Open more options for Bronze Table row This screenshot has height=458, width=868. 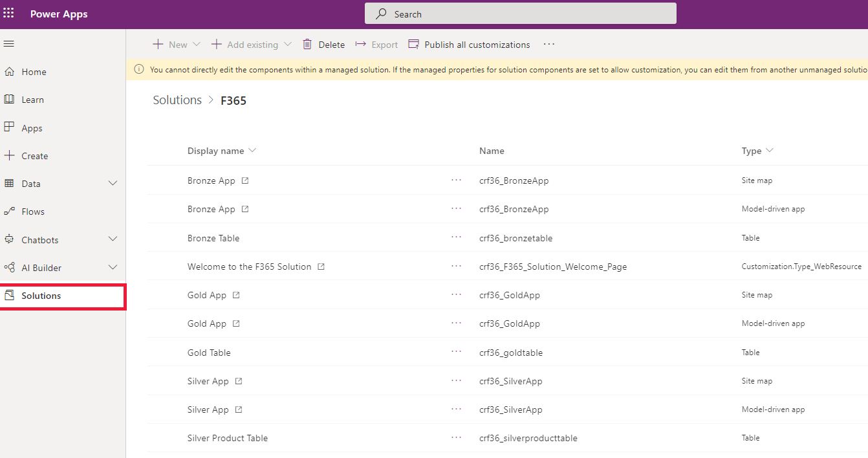(x=457, y=237)
